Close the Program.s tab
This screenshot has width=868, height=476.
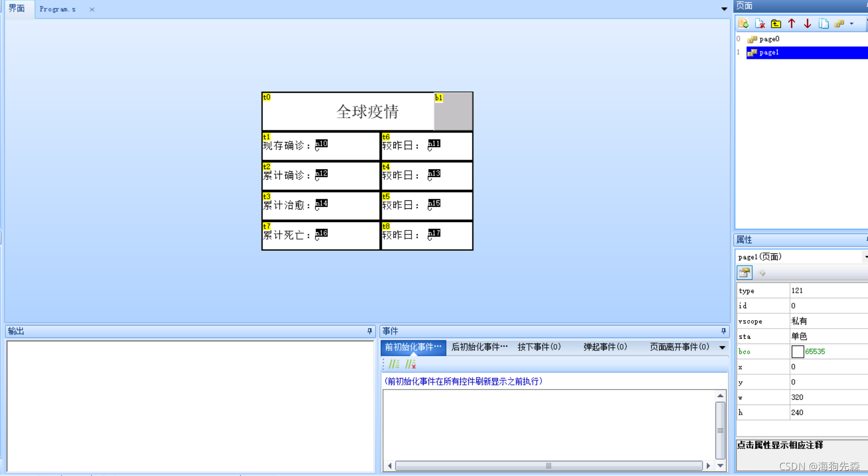pyautogui.click(x=92, y=9)
